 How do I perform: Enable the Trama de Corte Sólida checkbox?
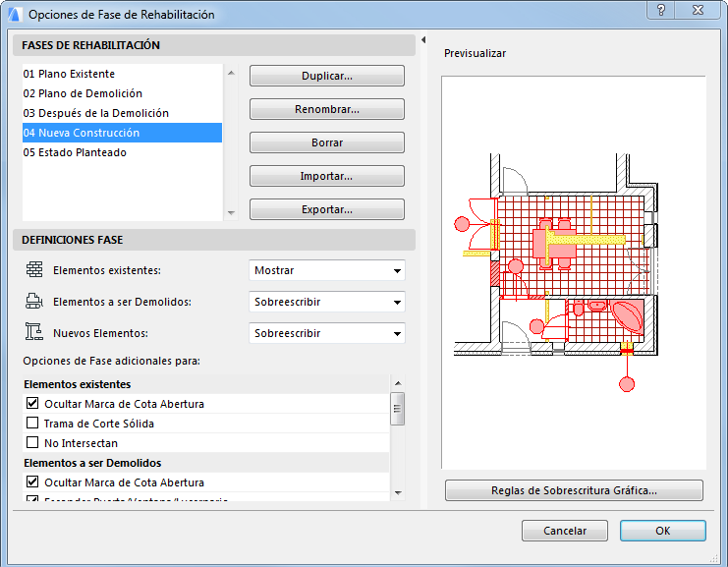(32, 423)
